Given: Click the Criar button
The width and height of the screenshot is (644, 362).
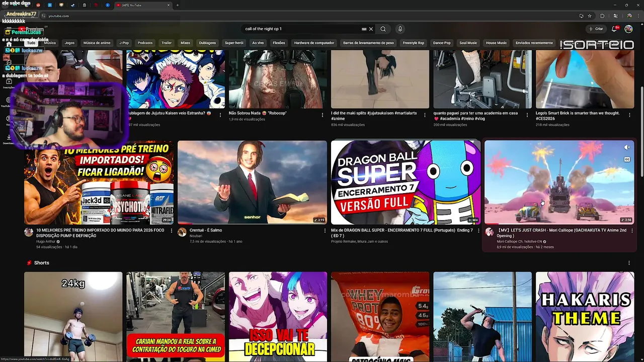Looking at the screenshot, I should pyautogui.click(x=596, y=29).
